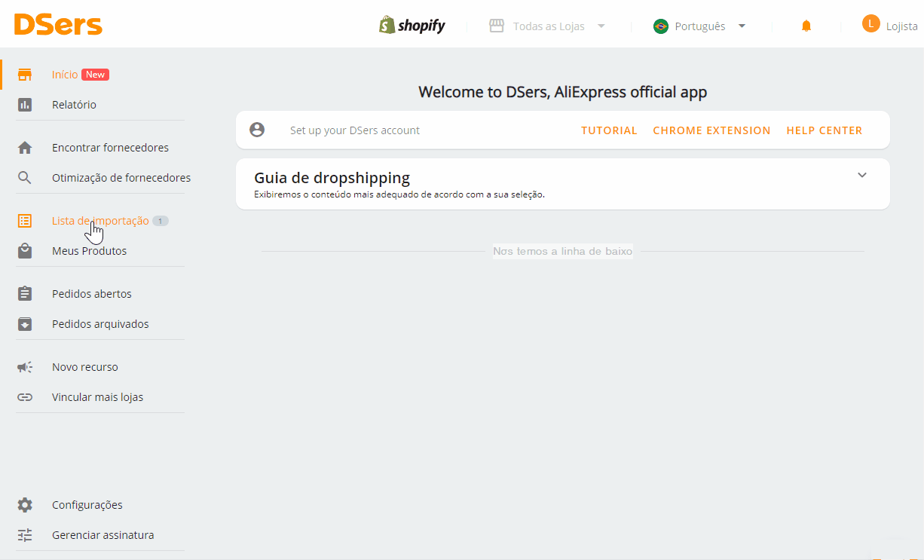Click the Otimização de fornecedores search icon

[x=25, y=178]
